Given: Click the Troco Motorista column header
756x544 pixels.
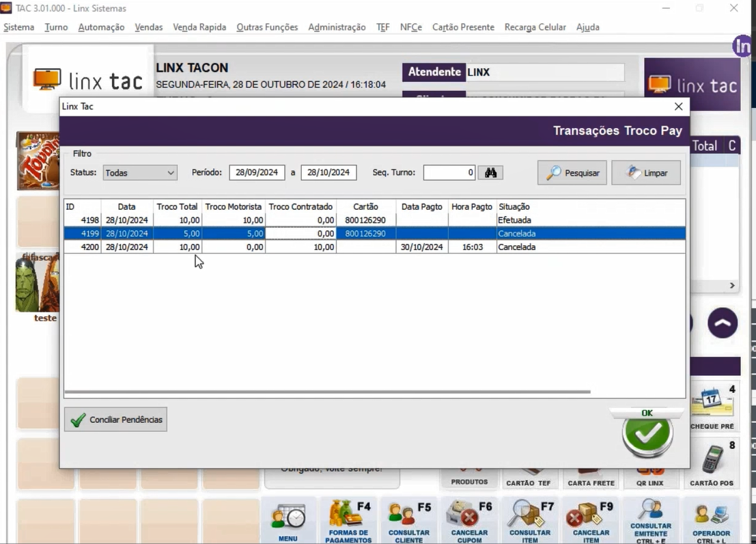Looking at the screenshot, I should [234, 206].
